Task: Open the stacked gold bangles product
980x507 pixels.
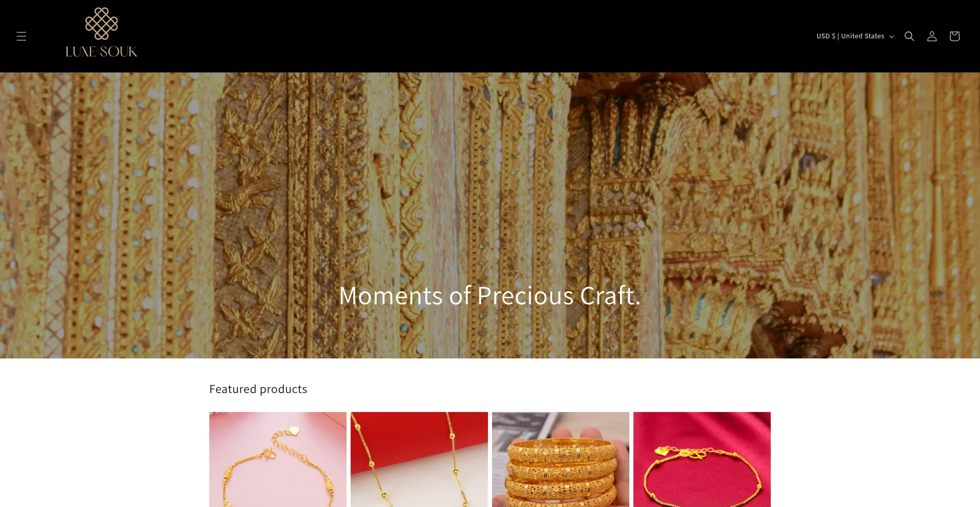Action: pos(560,460)
